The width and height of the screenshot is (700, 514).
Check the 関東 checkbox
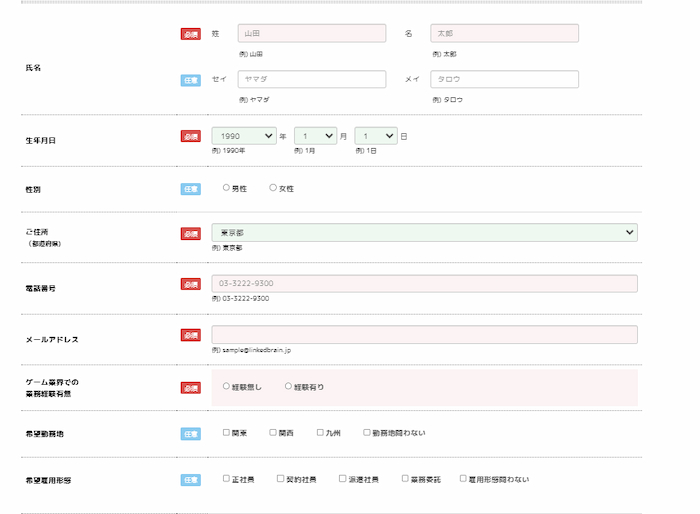[x=226, y=433]
